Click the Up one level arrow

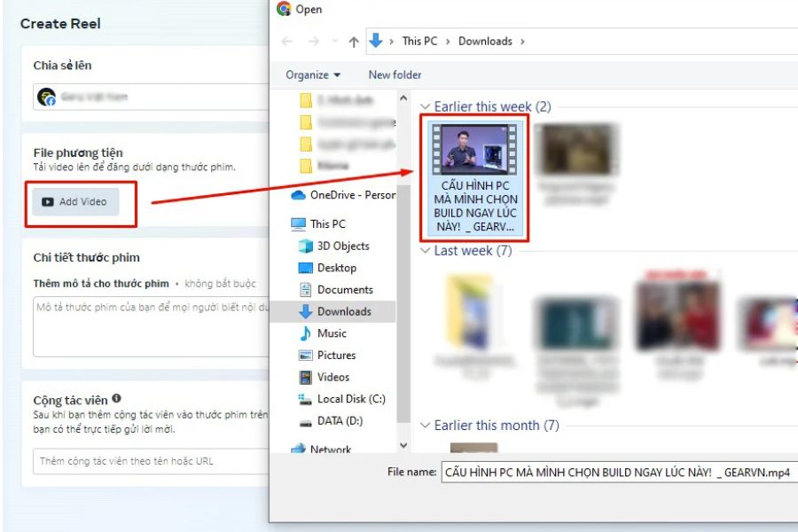pos(354,42)
